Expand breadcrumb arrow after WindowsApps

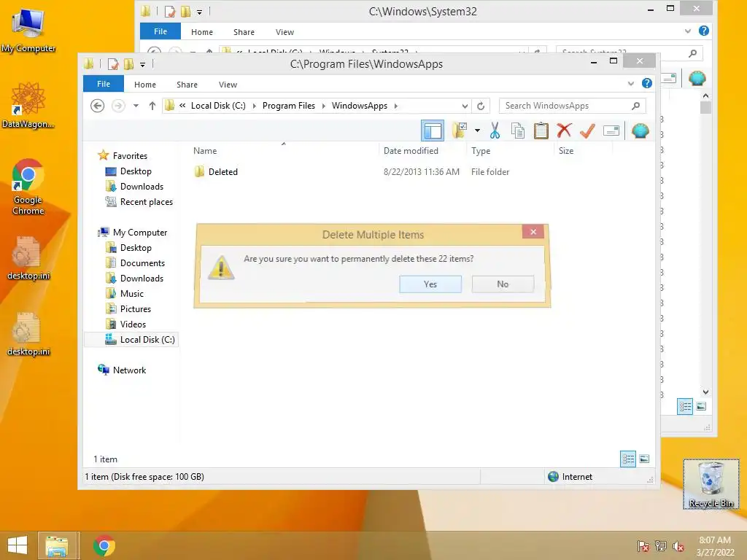tap(396, 106)
